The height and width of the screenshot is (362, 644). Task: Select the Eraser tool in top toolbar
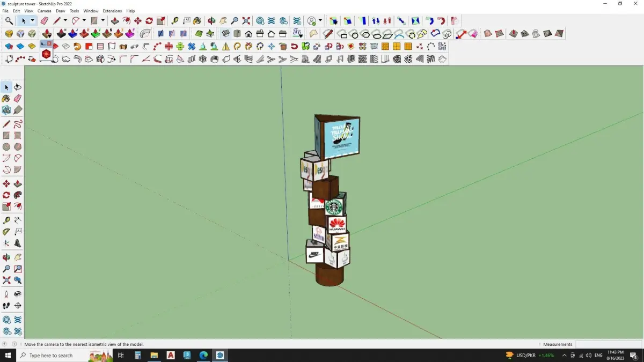click(x=45, y=21)
